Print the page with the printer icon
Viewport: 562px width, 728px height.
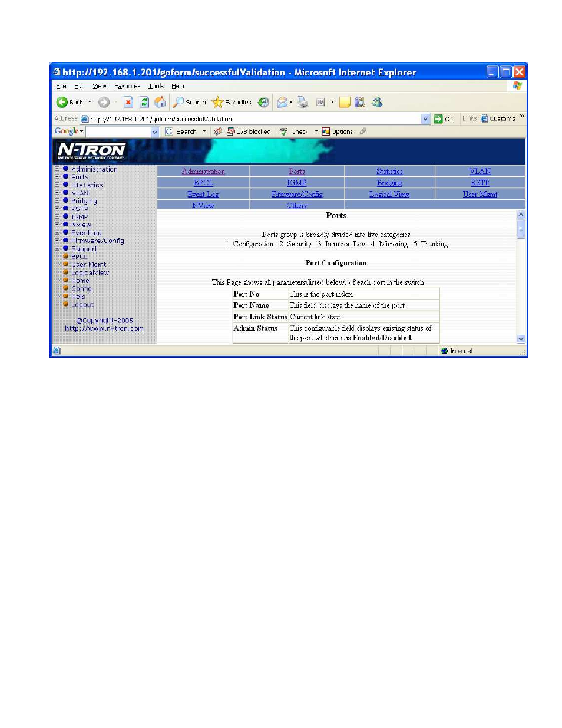point(302,102)
